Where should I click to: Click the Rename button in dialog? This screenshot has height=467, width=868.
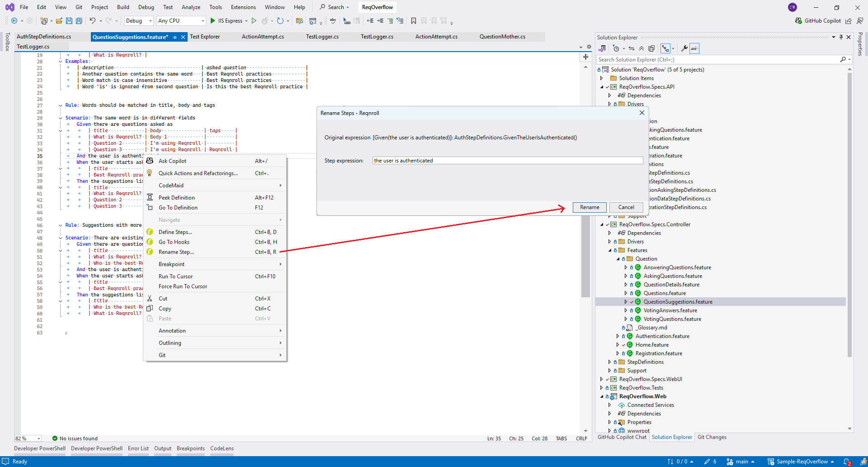[x=590, y=207]
